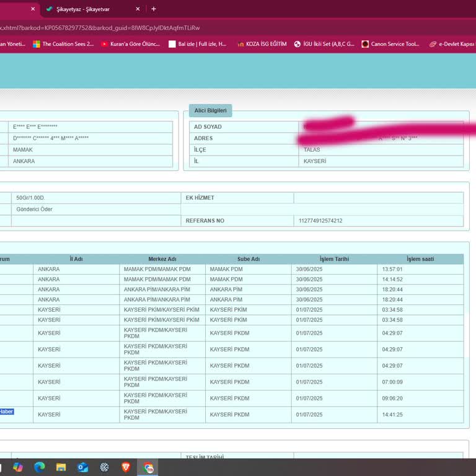Click the ADRES label
This screenshot has height=476, width=476.
point(203,138)
